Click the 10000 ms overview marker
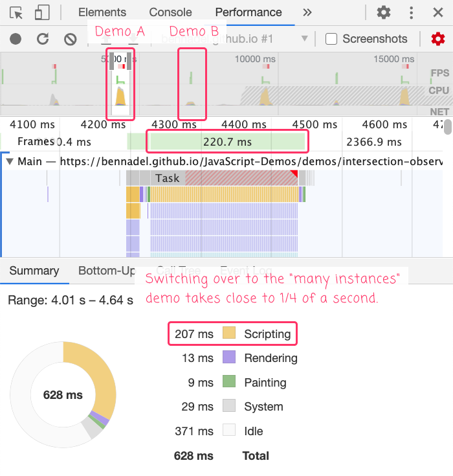 pyautogui.click(x=255, y=59)
